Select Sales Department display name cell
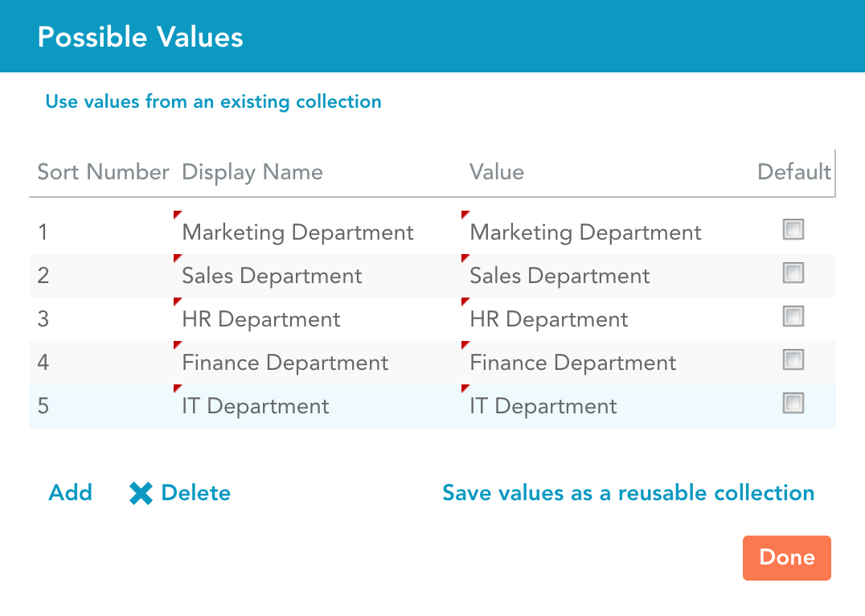 coord(317,276)
